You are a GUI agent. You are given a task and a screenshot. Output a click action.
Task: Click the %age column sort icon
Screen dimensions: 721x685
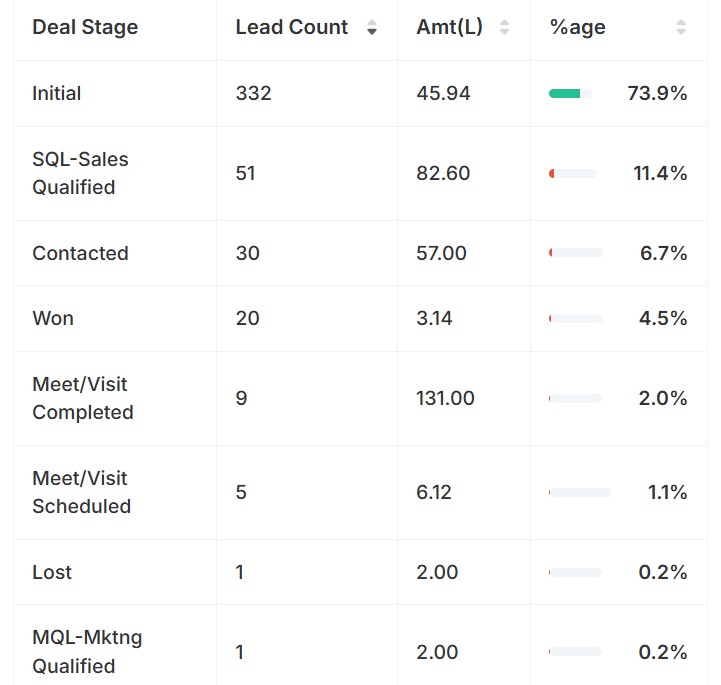click(681, 28)
